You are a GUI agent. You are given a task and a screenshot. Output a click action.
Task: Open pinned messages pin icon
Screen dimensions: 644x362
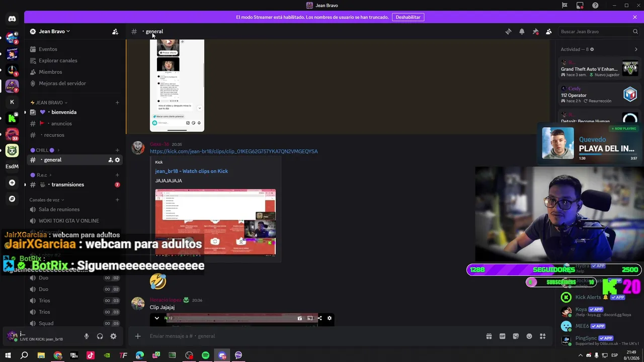pos(535,31)
